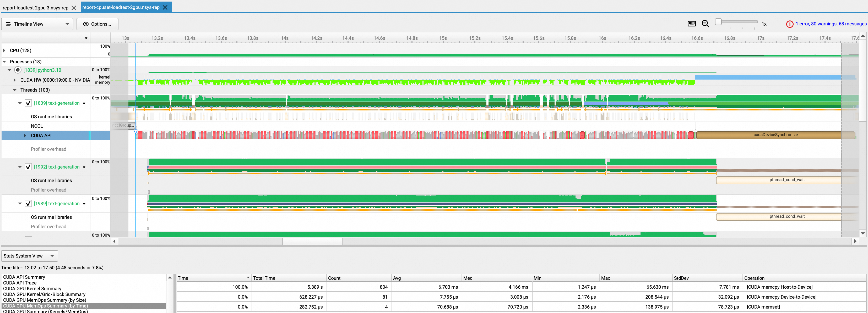Screen dimensions: 868x313
Task: Click the eye icon on Options button
Action: (86, 24)
